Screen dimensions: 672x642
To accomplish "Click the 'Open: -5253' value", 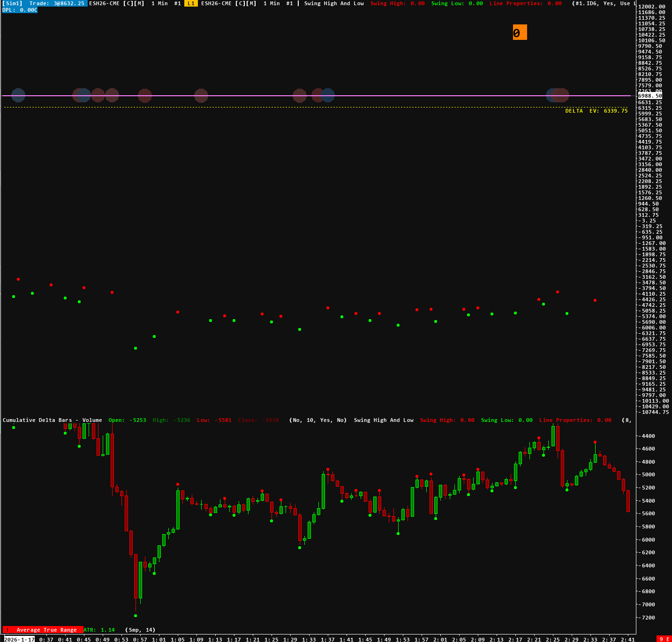I will [x=128, y=420].
